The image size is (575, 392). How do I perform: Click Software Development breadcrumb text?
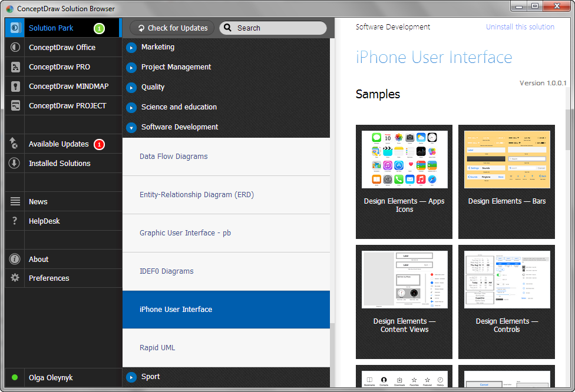[393, 26]
